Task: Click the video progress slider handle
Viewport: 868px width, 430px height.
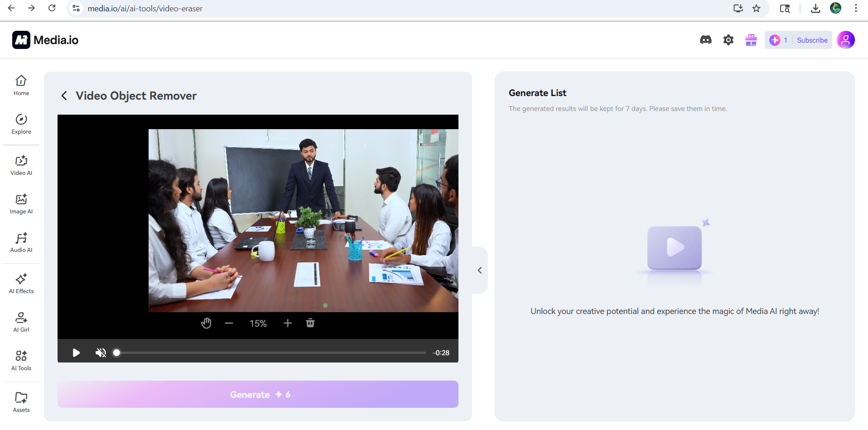Action: click(117, 353)
